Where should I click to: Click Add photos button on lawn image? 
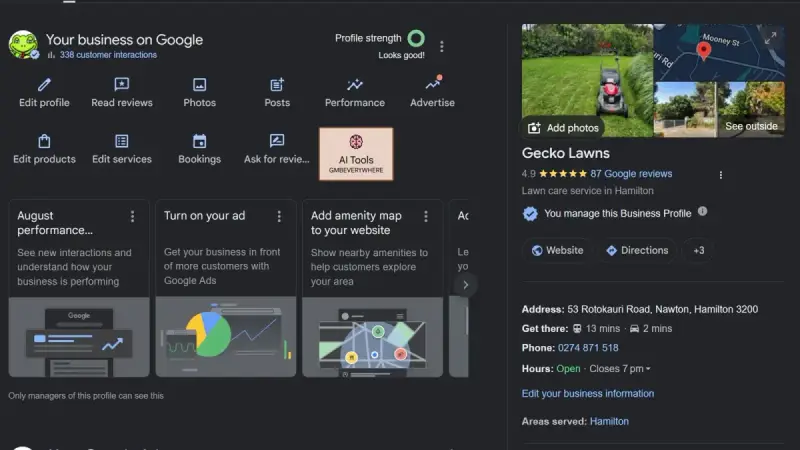coord(563,128)
